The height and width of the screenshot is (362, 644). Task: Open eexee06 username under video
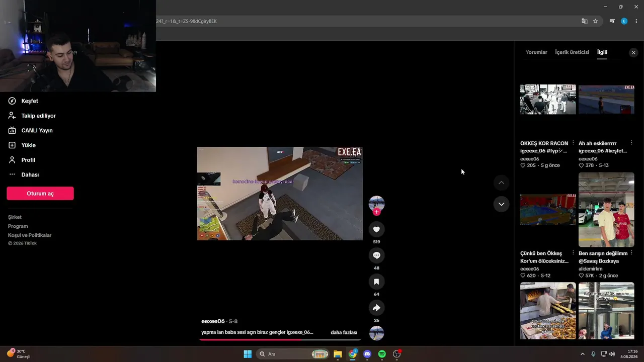click(213, 321)
